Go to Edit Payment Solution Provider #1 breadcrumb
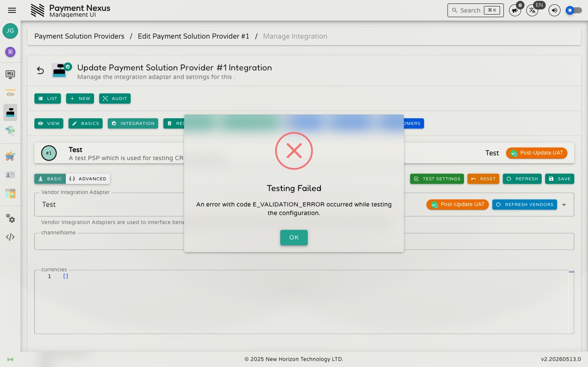588x367 pixels. click(x=194, y=36)
